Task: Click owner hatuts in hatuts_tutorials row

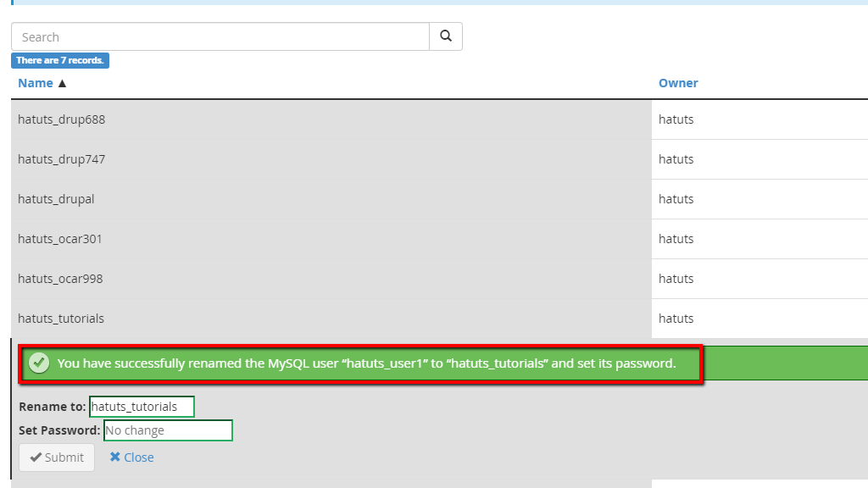Action: [676, 319]
